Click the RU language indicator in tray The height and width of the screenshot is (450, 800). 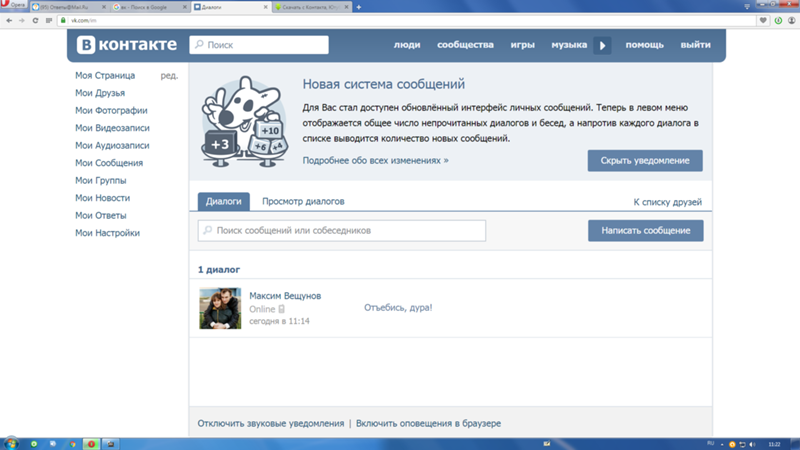pos(710,443)
